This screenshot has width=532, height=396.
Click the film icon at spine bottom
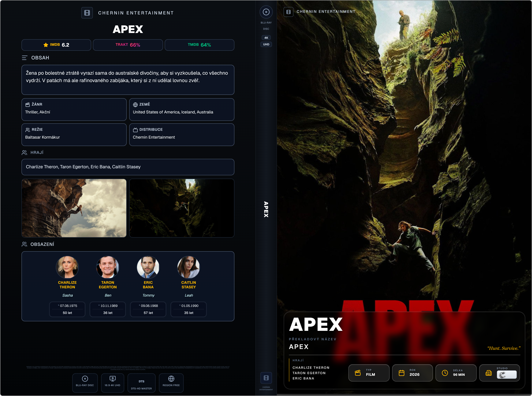[x=266, y=378]
